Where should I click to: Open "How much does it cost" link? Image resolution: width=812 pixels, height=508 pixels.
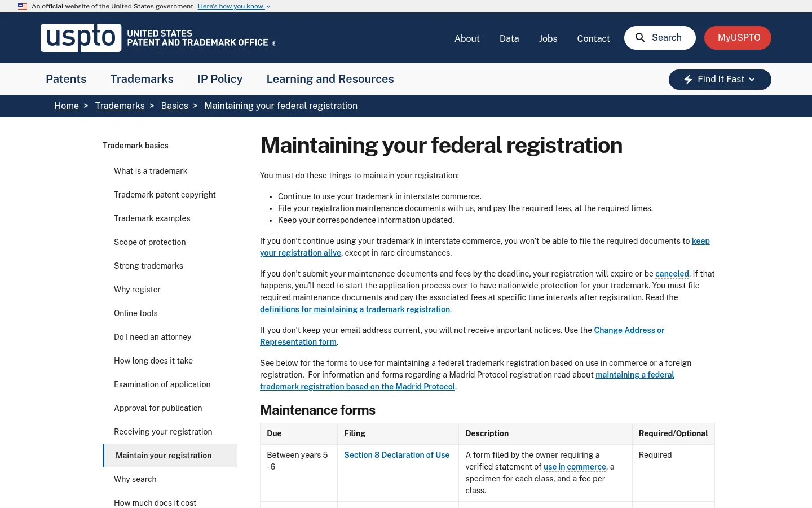(155, 503)
